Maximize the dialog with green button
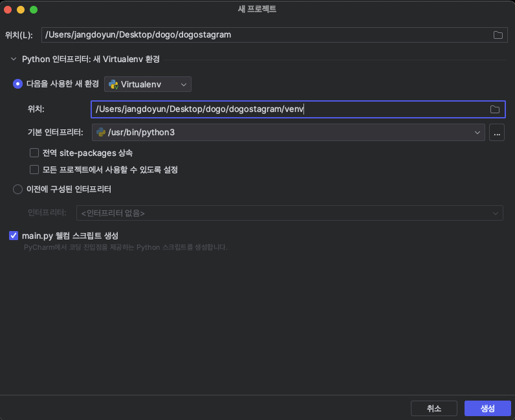The height and width of the screenshot is (420, 515). [x=34, y=10]
